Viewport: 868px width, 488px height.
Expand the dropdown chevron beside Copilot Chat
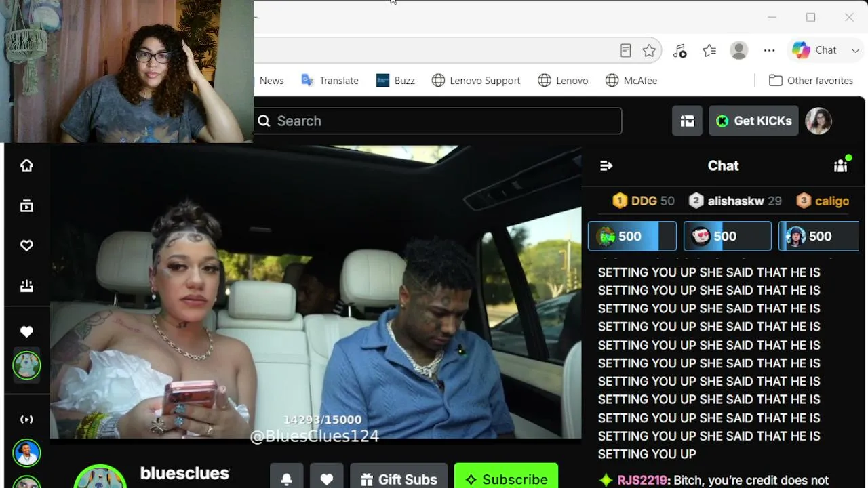pos(855,50)
